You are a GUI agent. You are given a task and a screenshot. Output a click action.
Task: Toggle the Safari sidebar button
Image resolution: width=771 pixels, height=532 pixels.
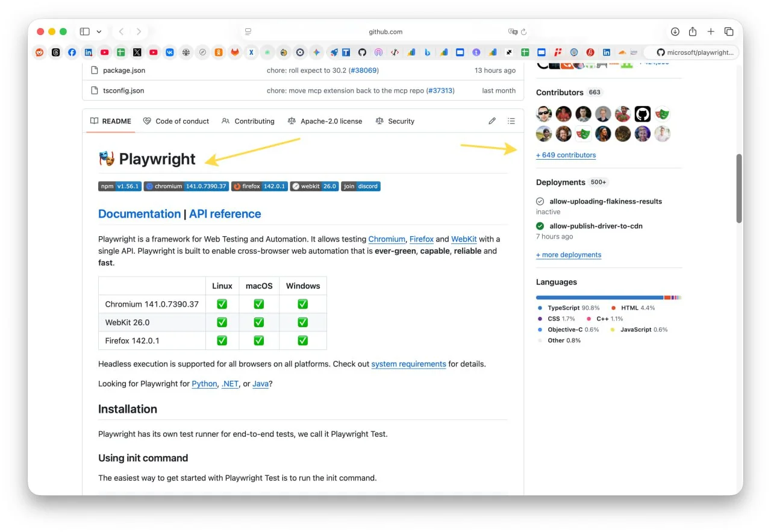point(84,31)
